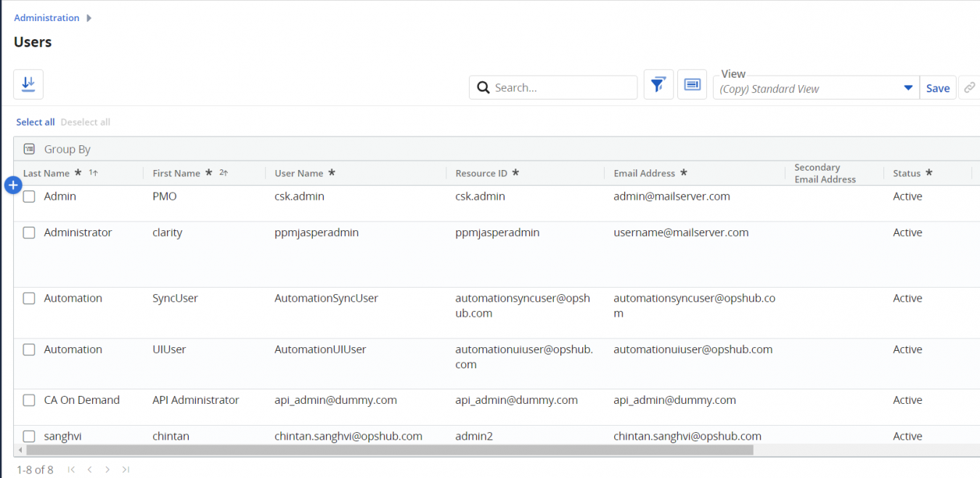Open the Administration breadcrumb link
Viewport: 980px width, 478px height.
click(x=46, y=17)
